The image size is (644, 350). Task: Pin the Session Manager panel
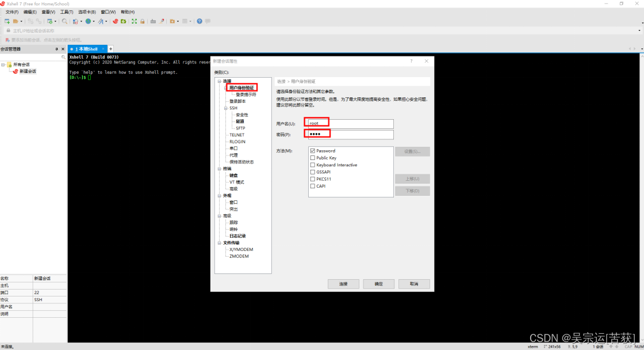pos(57,49)
